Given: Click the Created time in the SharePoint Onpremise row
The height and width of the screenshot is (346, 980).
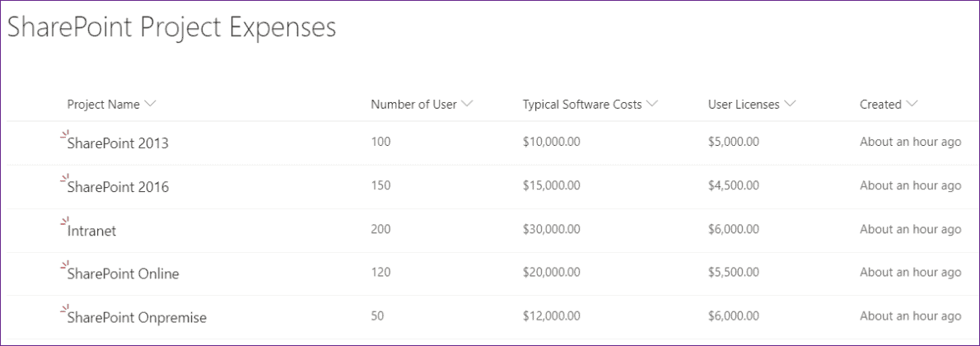Looking at the screenshot, I should click(910, 316).
